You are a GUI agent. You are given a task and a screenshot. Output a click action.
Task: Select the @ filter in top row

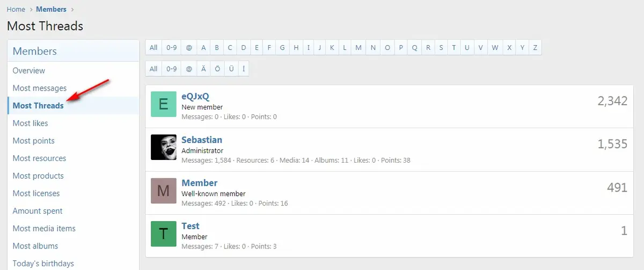point(189,48)
